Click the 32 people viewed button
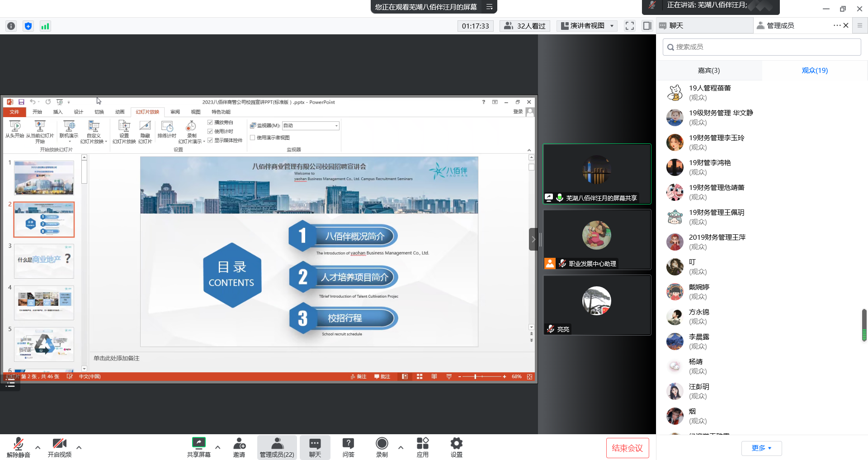The height and width of the screenshot is (460, 868). [524, 26]
